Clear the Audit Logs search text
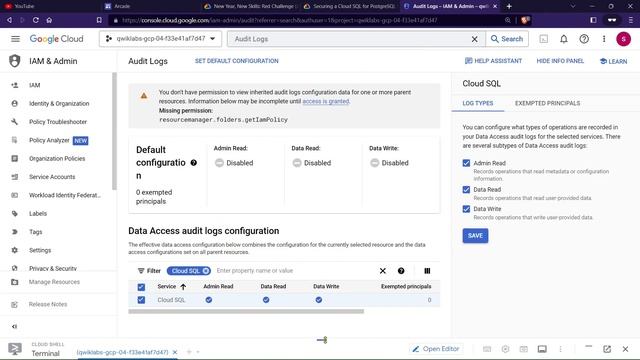Image resolution: width=640 pixels, height=360 pixels. coord(474,39)
